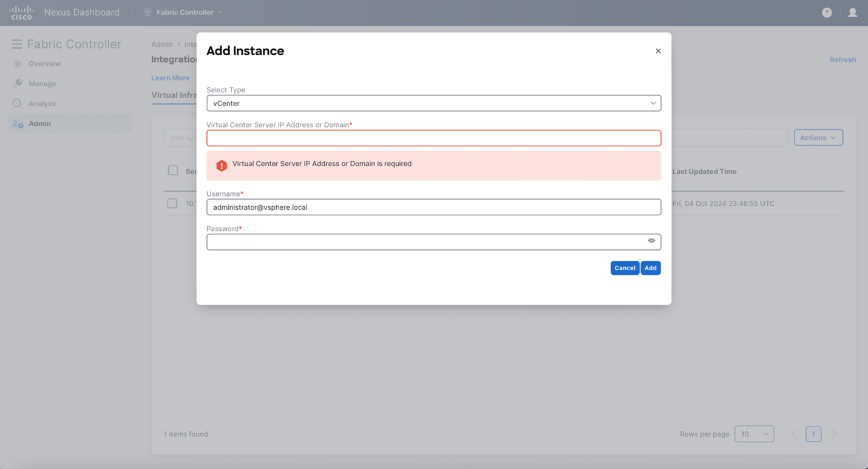This screenshot has width=868, height=469.
Task: Select page 1 in pagination
Action: pos(813,434)
